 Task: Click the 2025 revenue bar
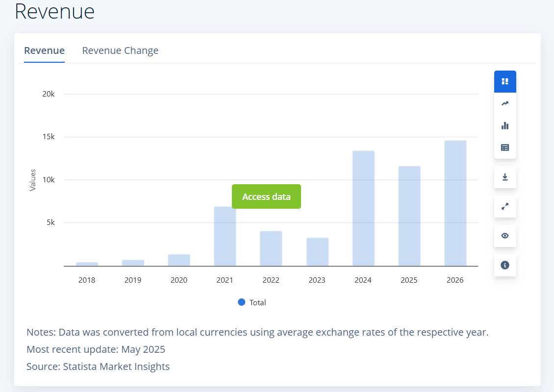(409, 216)
